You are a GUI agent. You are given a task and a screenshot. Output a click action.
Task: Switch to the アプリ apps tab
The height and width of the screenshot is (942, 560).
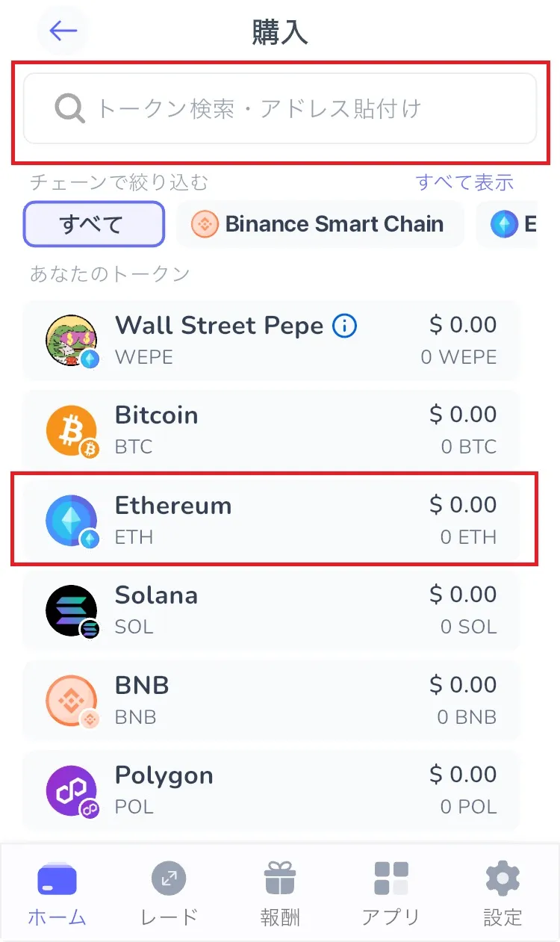[391, 893]
